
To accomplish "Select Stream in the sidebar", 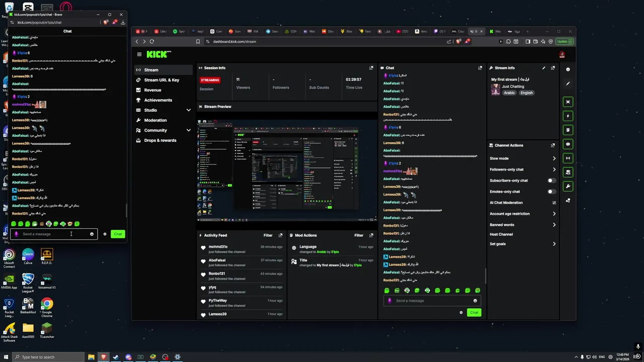I will (x=164, y=70).
